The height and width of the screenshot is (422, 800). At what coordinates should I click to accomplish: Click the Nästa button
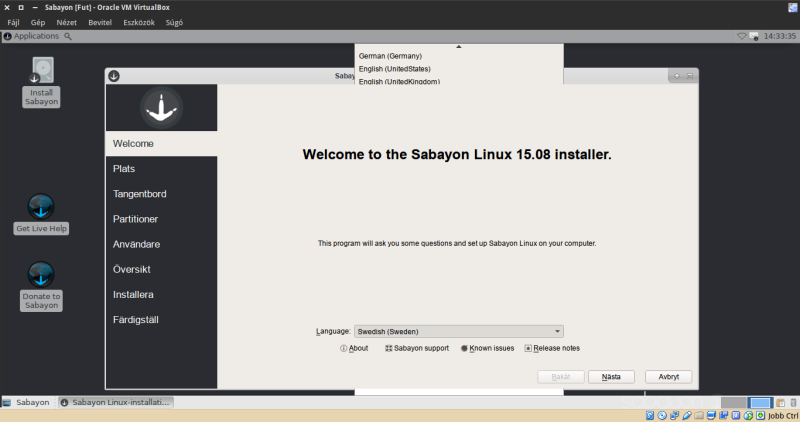[x=611, y=377]
